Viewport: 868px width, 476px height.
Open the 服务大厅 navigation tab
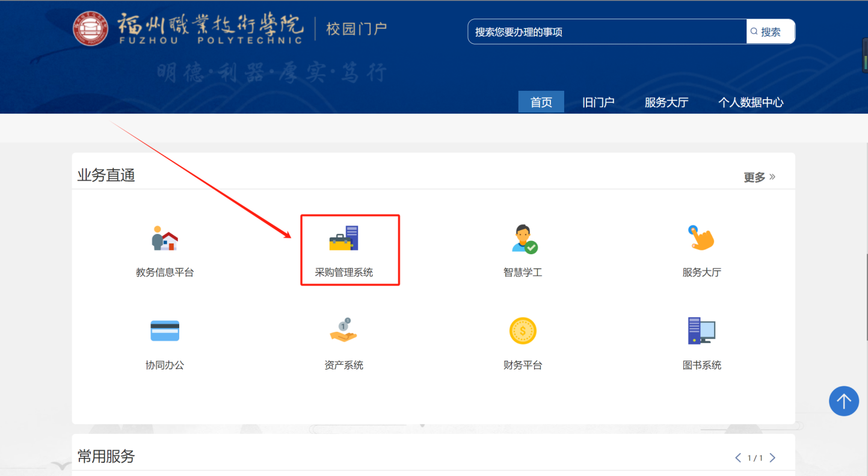(x=666, y=102)
